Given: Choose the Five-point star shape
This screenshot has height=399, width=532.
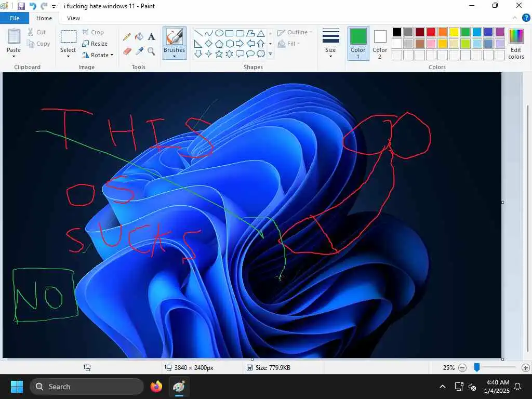Looking at the screenshot, I should [x=219, y=54].
